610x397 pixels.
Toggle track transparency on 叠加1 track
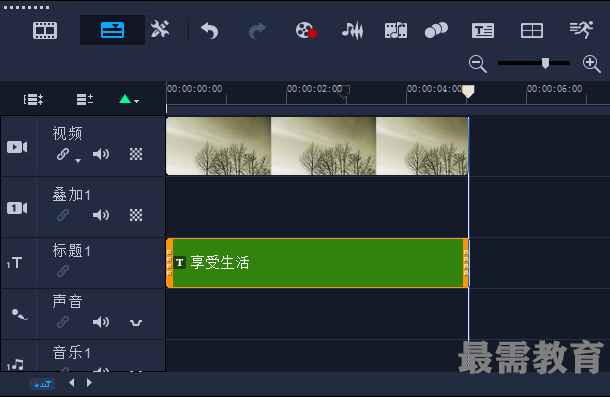tap(136, 215)
